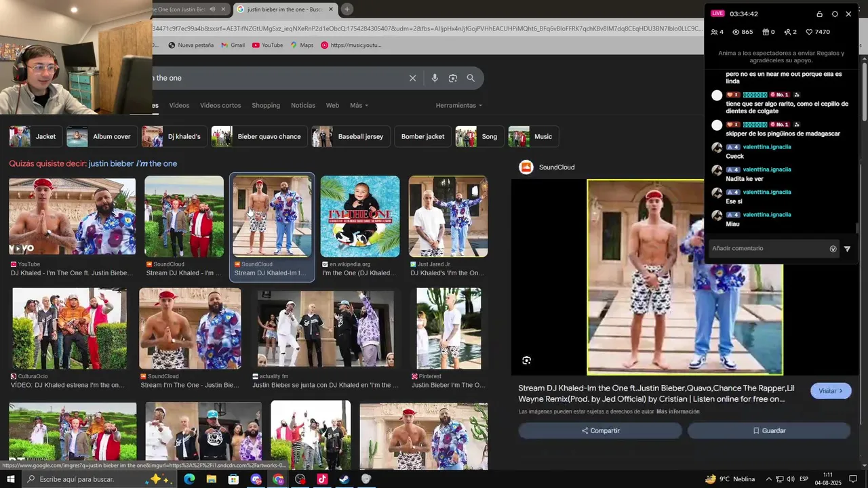Viewport: 868px width, 488px height.
Task: Switch to Vídeos results tab
Action: click(x=179, y=106)
